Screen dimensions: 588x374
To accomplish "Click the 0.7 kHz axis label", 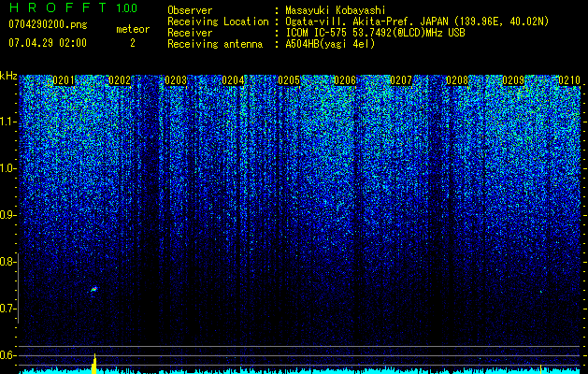I will point(8,309).
